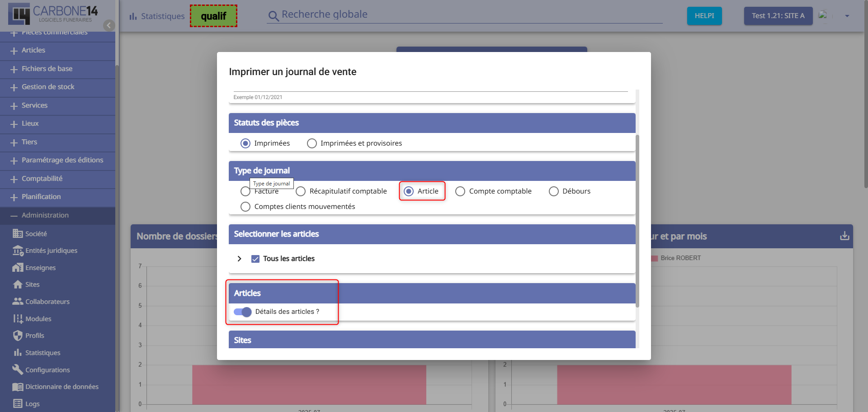
Task: Open Configurations wrench icon
Action: coord(18,370)
